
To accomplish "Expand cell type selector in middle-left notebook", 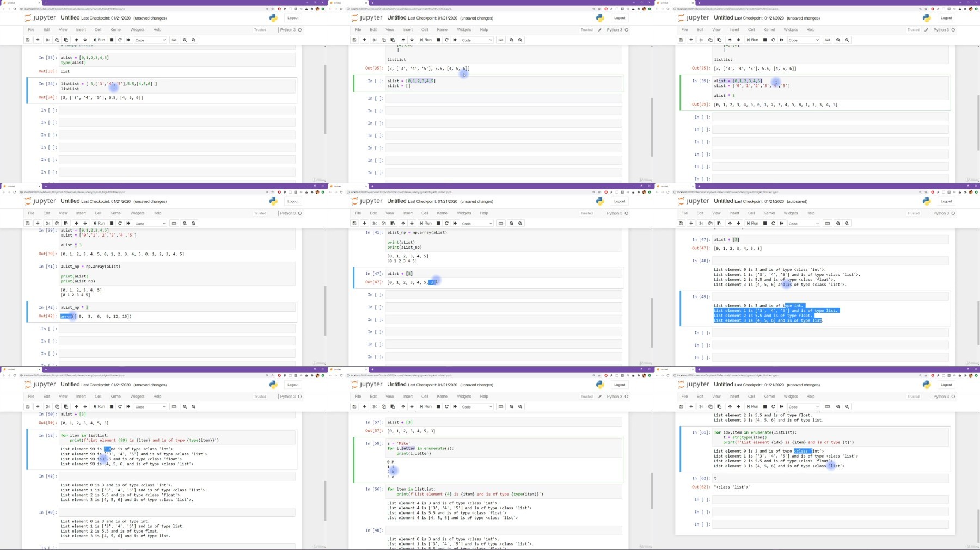I will point(150,223).
